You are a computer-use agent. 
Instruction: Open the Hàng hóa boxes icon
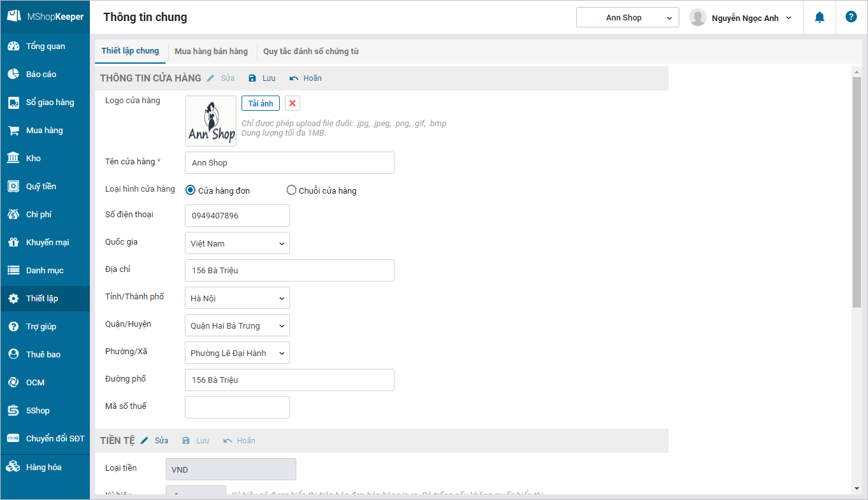coord(13,468)
